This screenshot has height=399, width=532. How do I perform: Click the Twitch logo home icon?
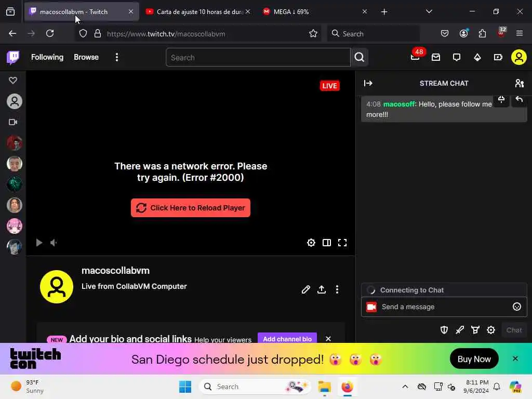(x=13, y=57)
